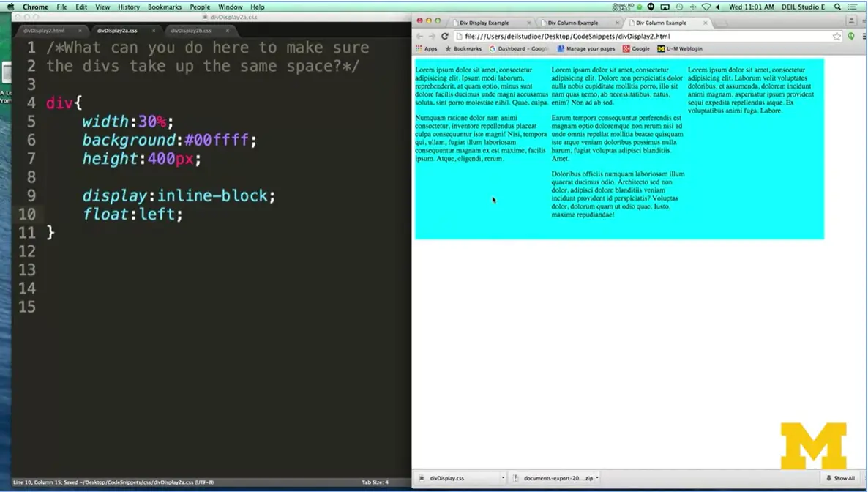868x492 pixels.
Task: Open Spotlight search magnifier
Action: 838,7
